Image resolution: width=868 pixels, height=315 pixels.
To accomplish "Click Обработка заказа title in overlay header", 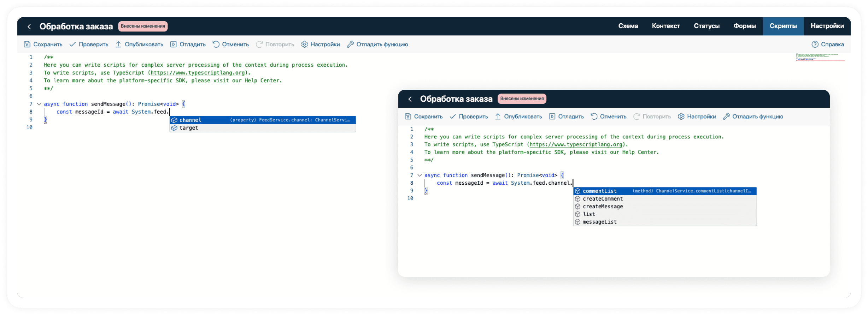I will (x=456, y=99).
